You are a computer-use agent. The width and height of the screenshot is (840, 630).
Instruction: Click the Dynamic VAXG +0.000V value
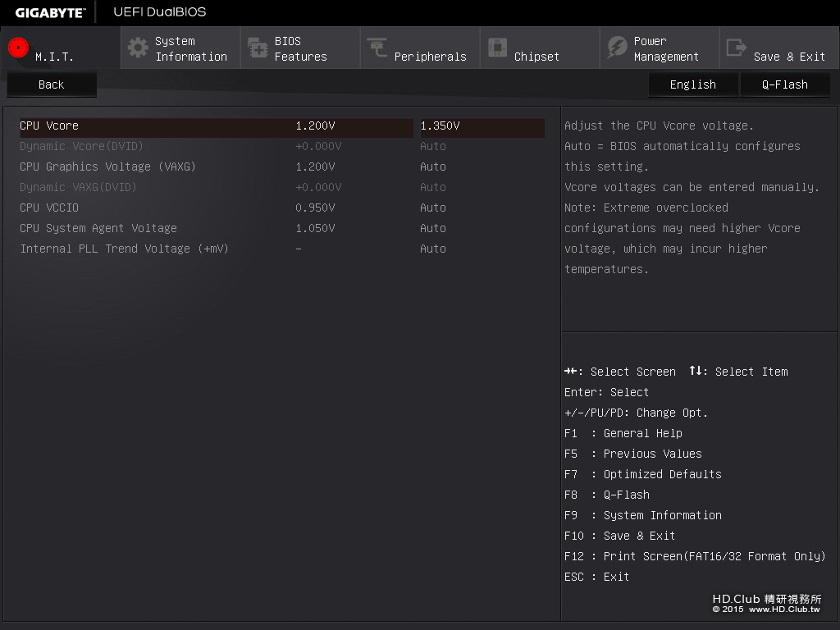[319, 187]
